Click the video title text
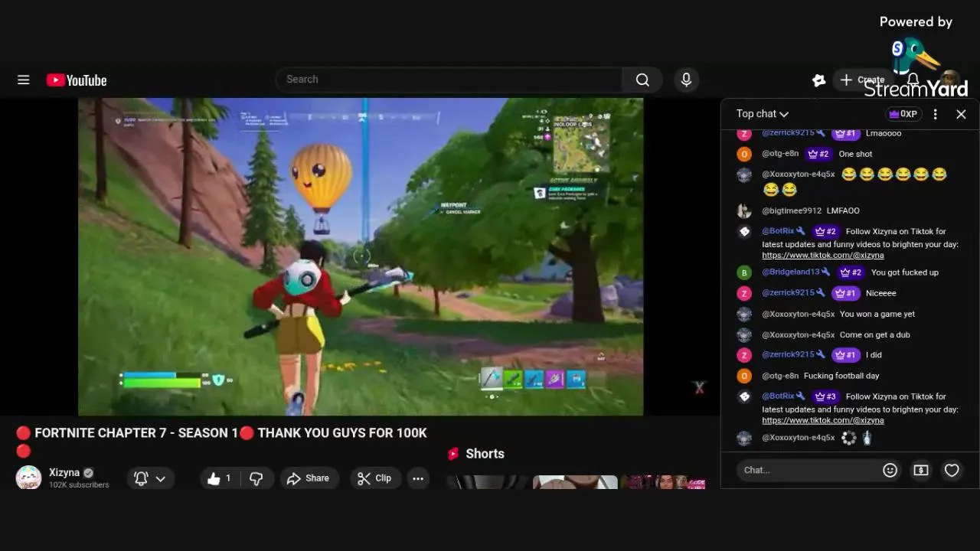Image resolution: width=980 pixels, height=551 pixels. pyautogui.click(x=221, y=442)
